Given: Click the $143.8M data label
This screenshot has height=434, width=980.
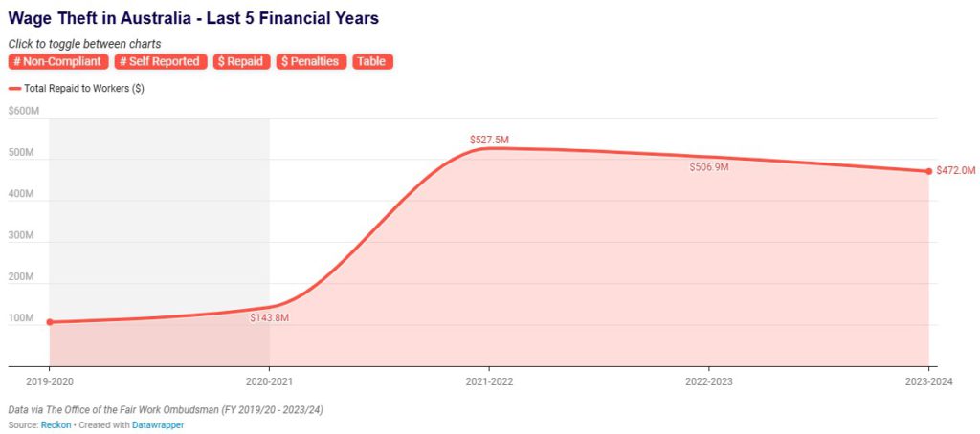Looking at the screenshot, I should [x=269, y=317].
